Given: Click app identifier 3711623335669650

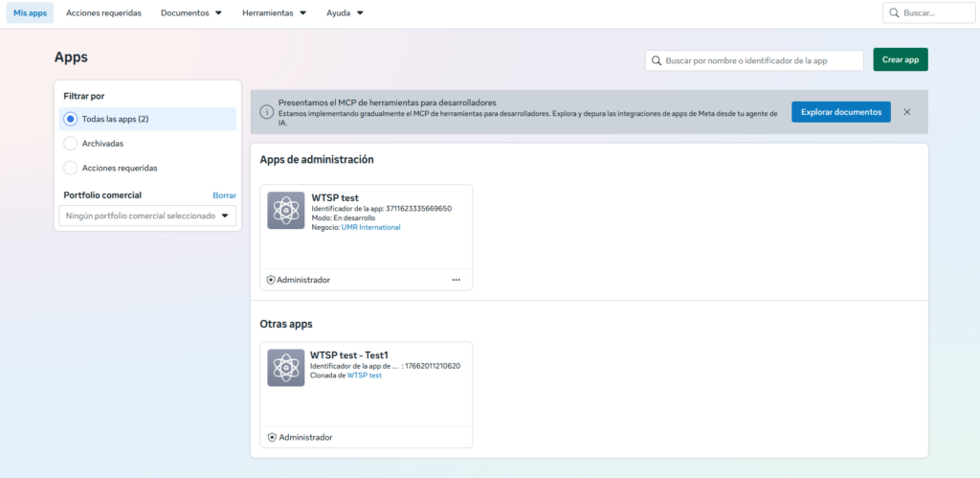Looking at the screenshot, I should click(x=419, y=208).
